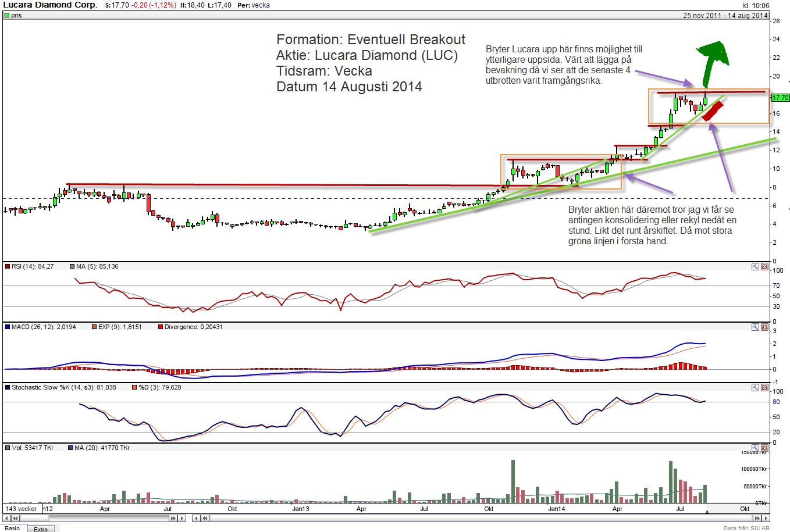Click the 'Vol: 53417 TKr' label
Screen dimensions: 790x532
tap(33, 448)
